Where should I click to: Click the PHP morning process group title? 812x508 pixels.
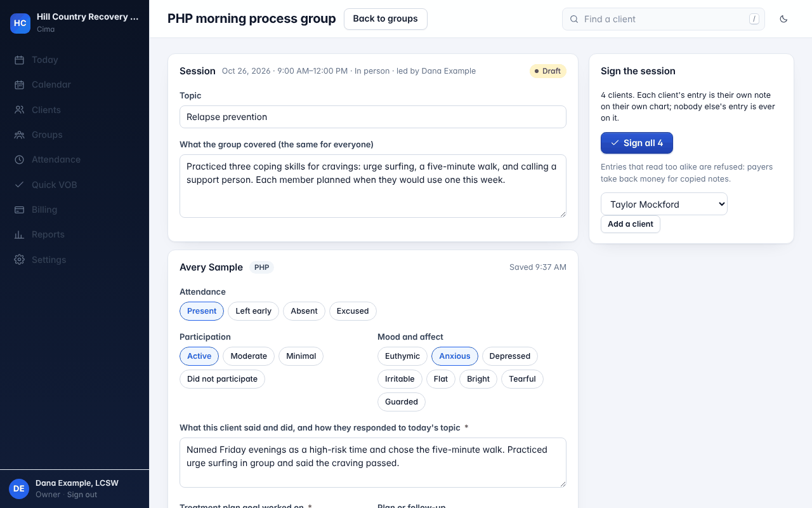click(x=252, y=19)
